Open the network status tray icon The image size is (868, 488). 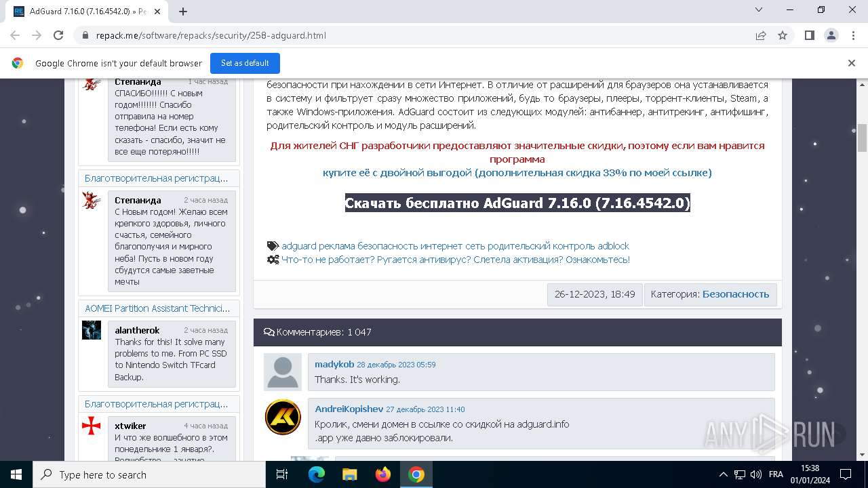(740, 474)
